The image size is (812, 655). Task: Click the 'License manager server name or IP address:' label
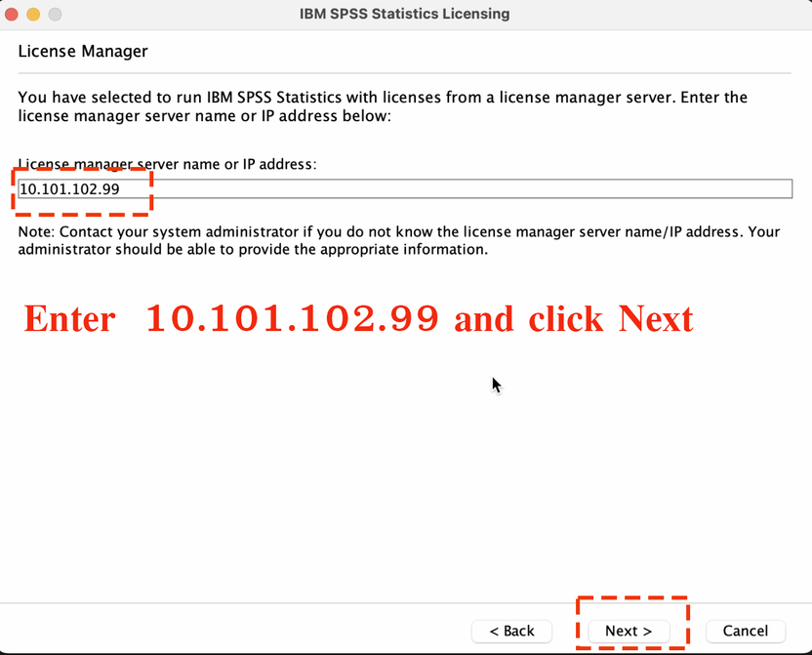coord(167,164)
